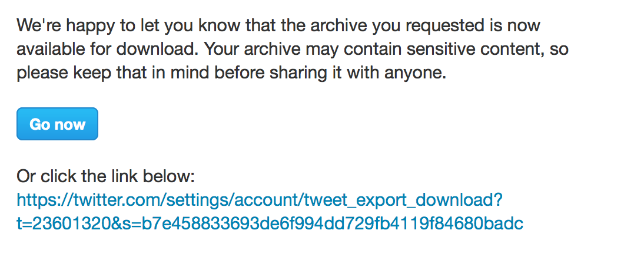Click the archive available for download paragraph

click(x=292, y=50)
